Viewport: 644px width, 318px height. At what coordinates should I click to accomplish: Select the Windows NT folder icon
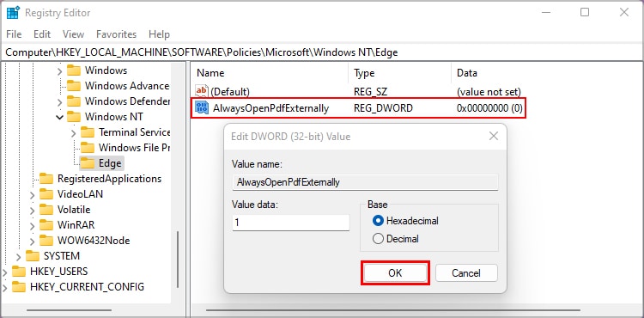coord(74,117)
